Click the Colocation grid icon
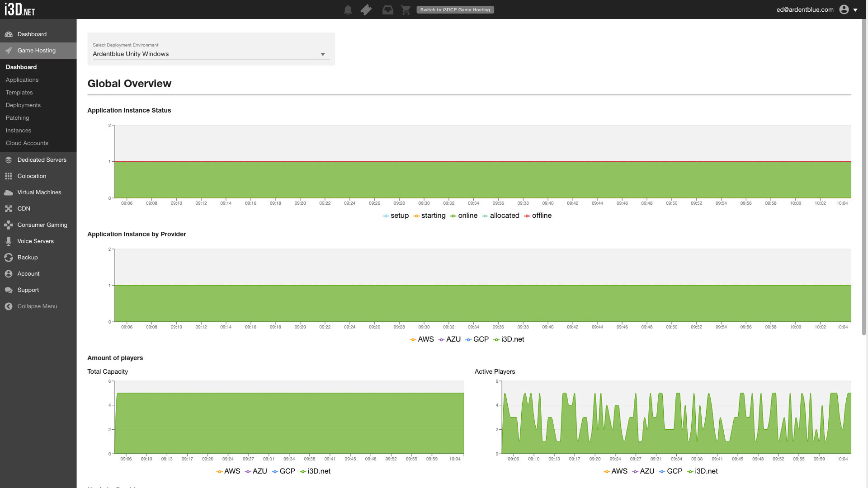868x488 pixels. click(9, 176)
